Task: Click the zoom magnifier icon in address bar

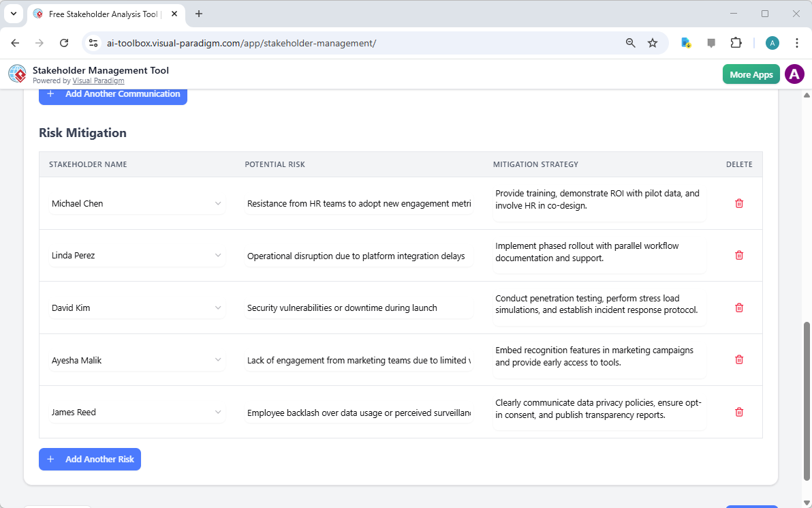Action: (x=630, y=42)
